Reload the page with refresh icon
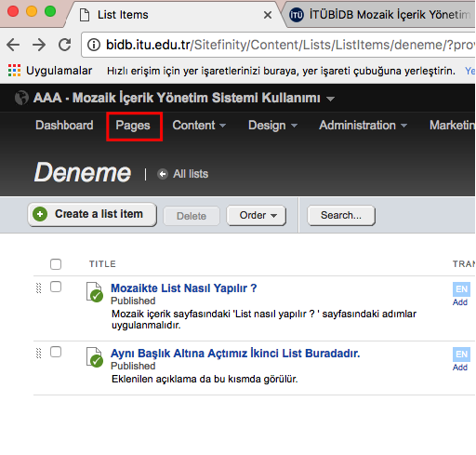 pyautogui.click(x=65, y=45)
